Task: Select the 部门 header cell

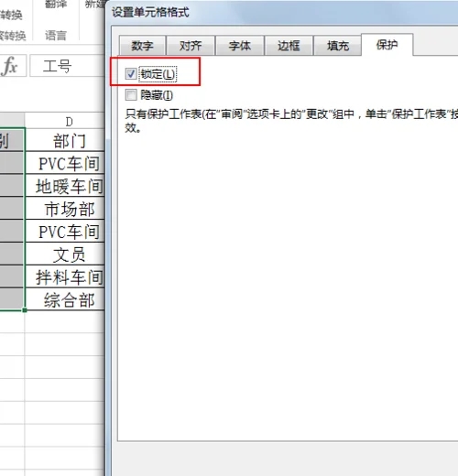Action: (x=65, y=140)
